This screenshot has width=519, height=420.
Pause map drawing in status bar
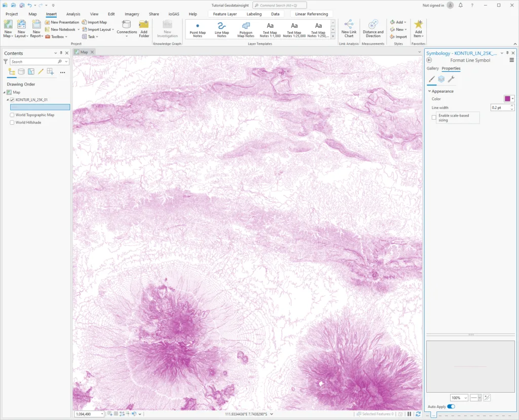pyautogui.click(x=410, y=414)
